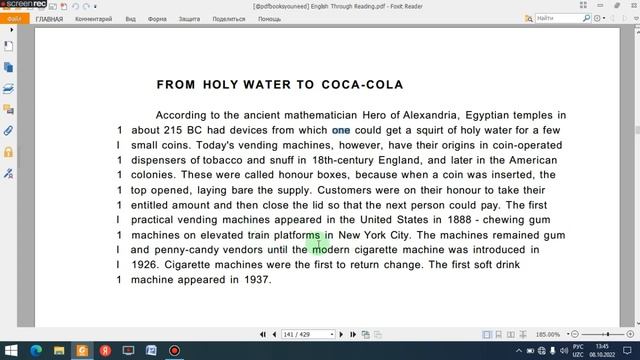The image size is (640, 360).
Task: Click the ScreenRec record icon in taskbar
Action: pyautogui.click(x=174, y=351)
